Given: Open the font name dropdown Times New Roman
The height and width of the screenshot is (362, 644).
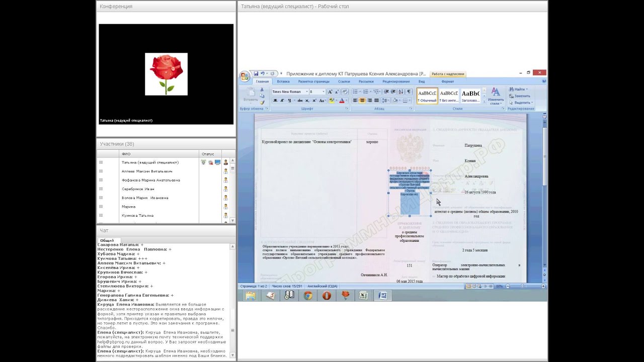Looking at the screenshot, I should pyautogui.click(x=306, y=92).
